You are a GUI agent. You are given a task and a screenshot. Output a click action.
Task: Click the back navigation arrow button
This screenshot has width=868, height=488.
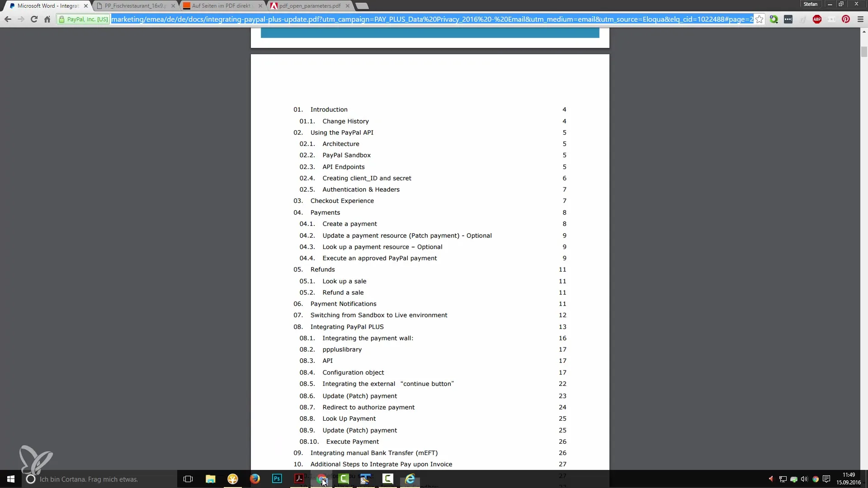[8, 19]
